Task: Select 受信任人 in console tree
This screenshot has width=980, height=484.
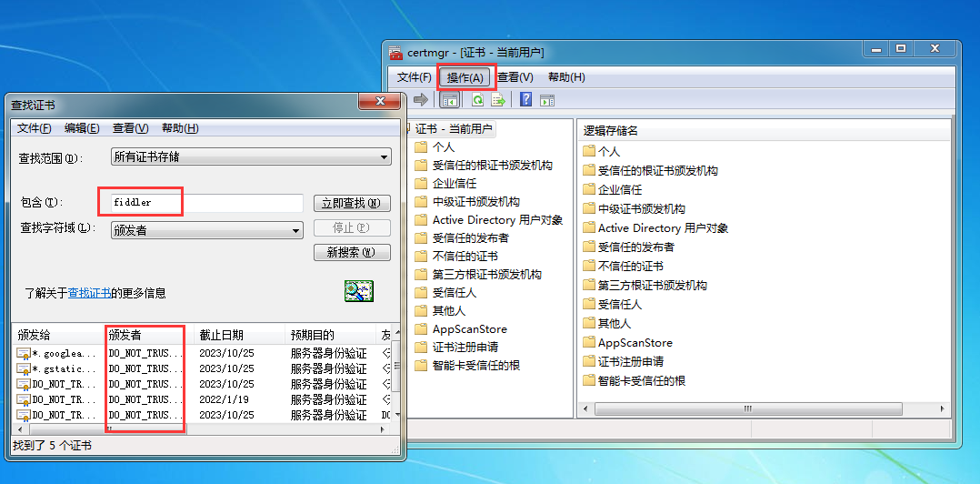Action: click(x=455, y=293)
